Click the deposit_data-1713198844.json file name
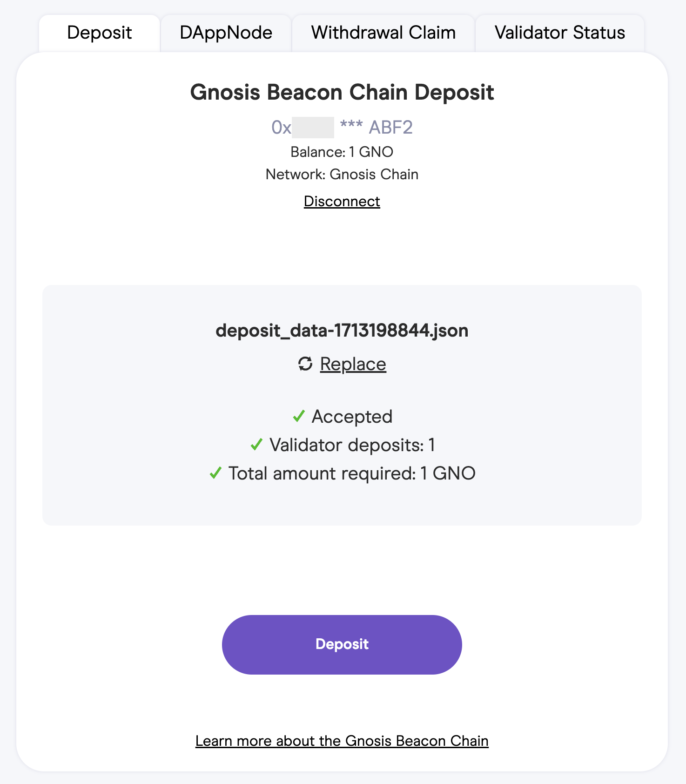The width and height of the screenshot is (686, 784). (342, 331)
